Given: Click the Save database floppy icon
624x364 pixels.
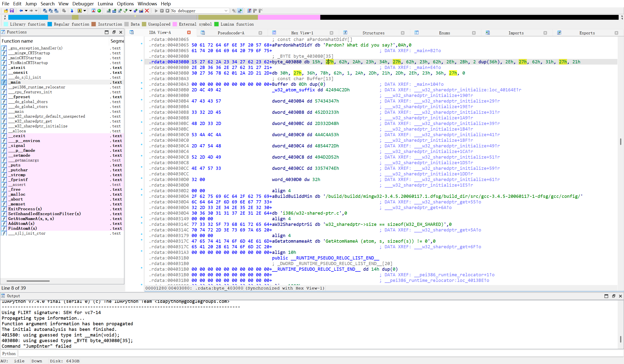Looking at the screenshot, I should click(x=12, y=11).
